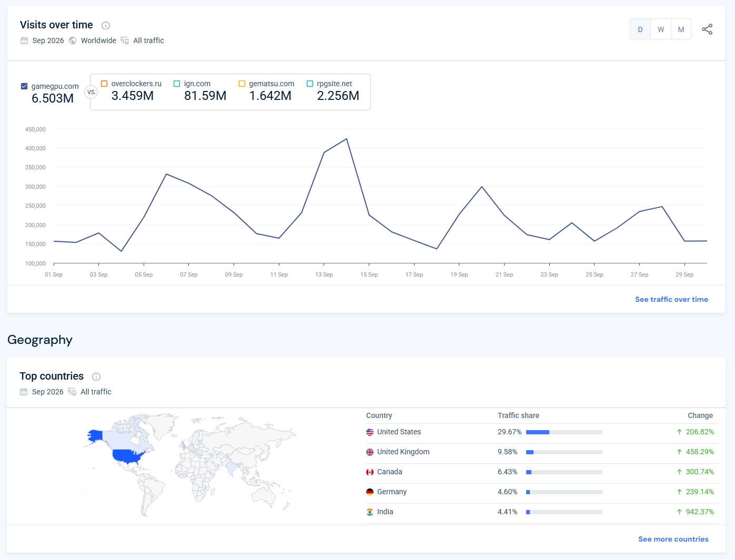Click the United Kingdom traffic share bar
Screen dimensions: 735x560
pos(564,452)
